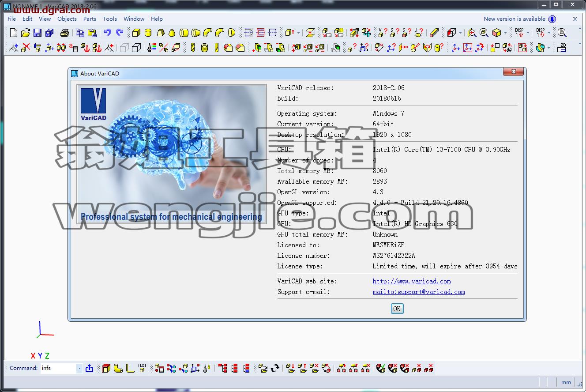Click the copy to clipboard icon
The image size is (586, 392).
tap(80, 33)
